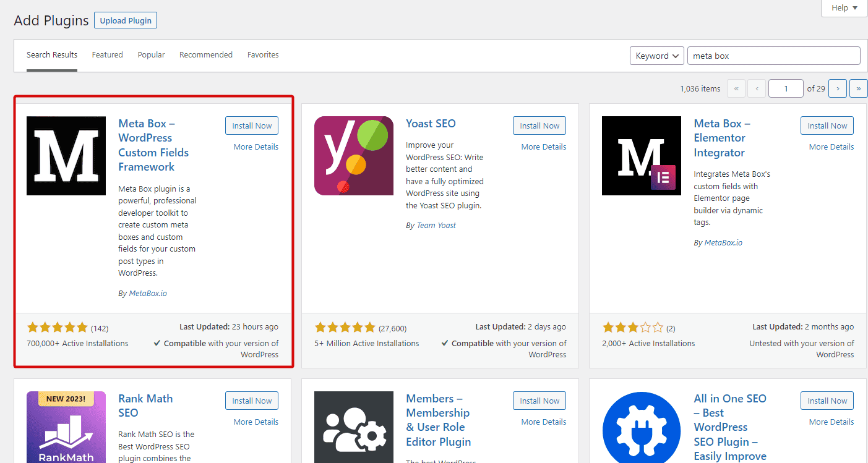This screenshot has width=868, height=463.
Task: Click the Meta Box five-star rating
Action: pos(58,328)
